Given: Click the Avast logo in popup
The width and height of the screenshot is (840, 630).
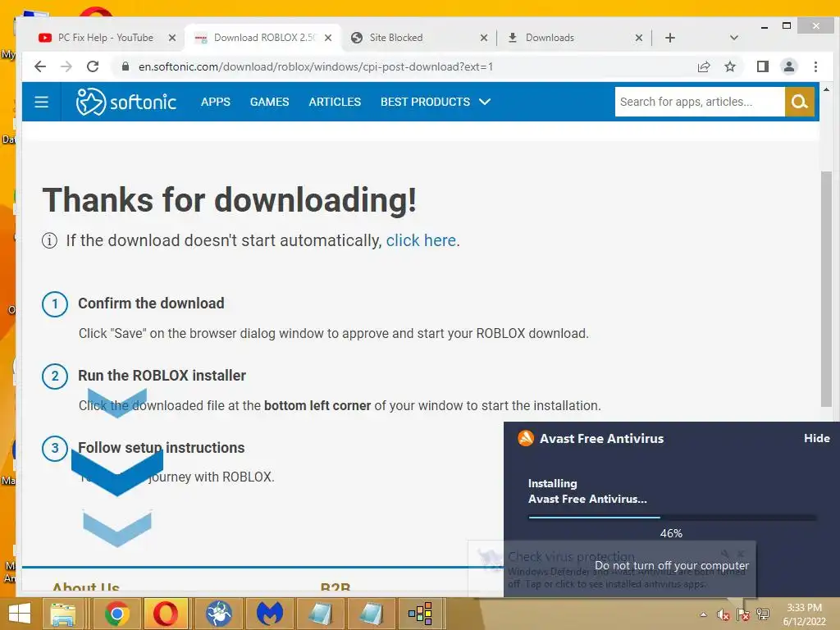Looking at the screenshot, I should click(526, 438).
